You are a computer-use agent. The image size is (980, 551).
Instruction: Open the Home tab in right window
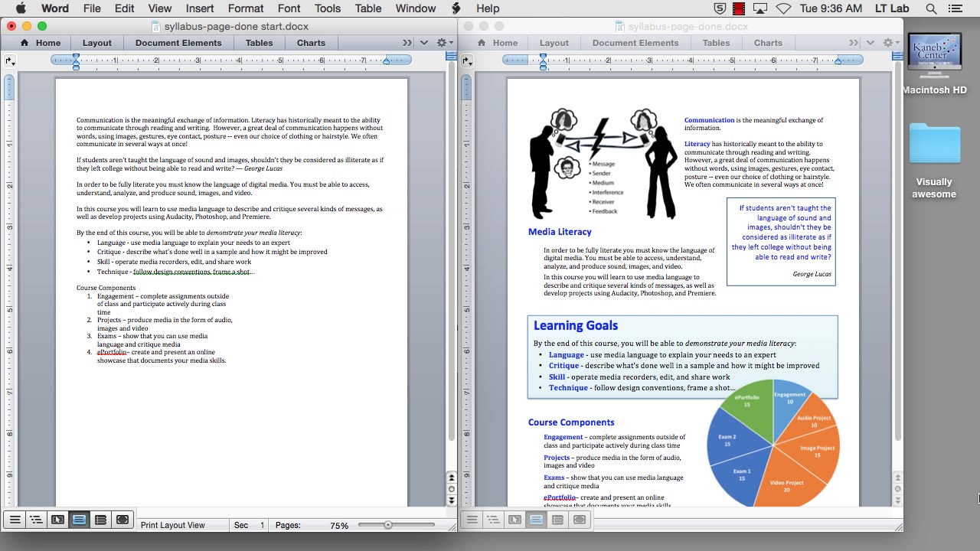point(498,43)
